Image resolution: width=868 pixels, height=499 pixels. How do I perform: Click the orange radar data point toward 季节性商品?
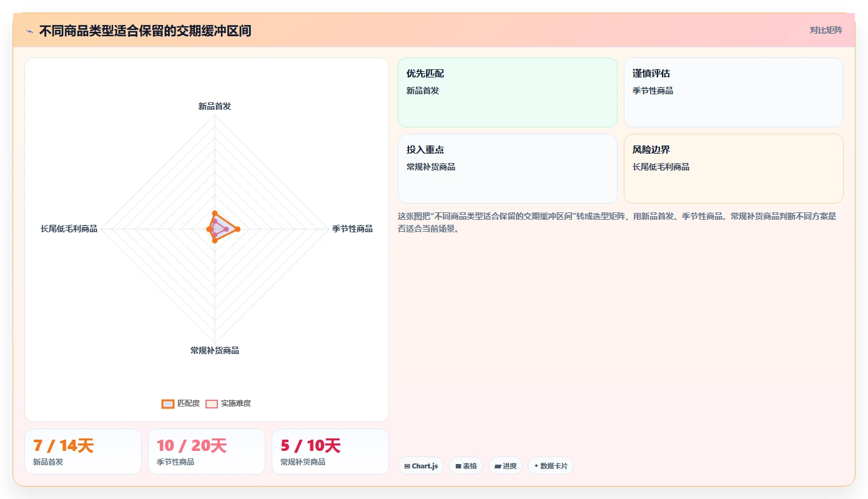tap(237, 230)
